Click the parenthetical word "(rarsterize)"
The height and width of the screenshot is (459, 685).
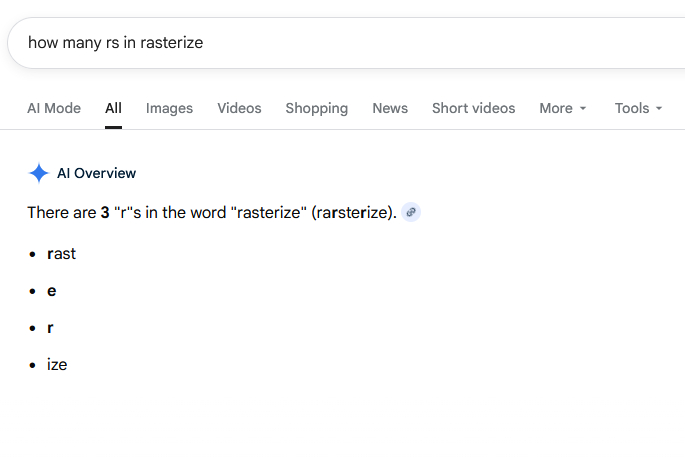[x=352, y=213]
